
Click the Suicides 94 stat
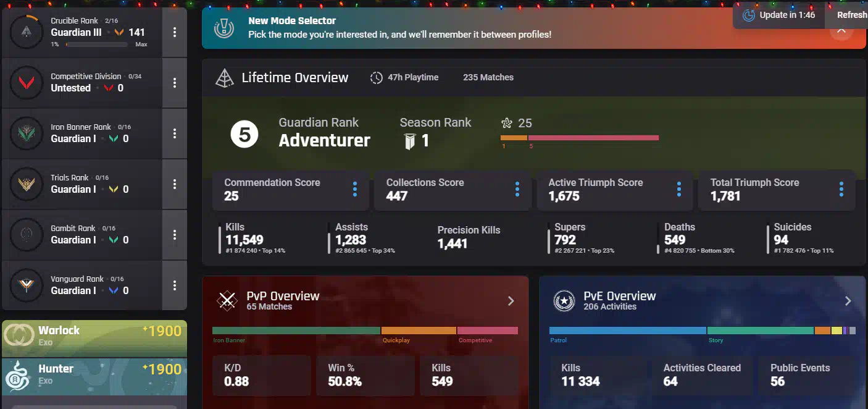801,238
